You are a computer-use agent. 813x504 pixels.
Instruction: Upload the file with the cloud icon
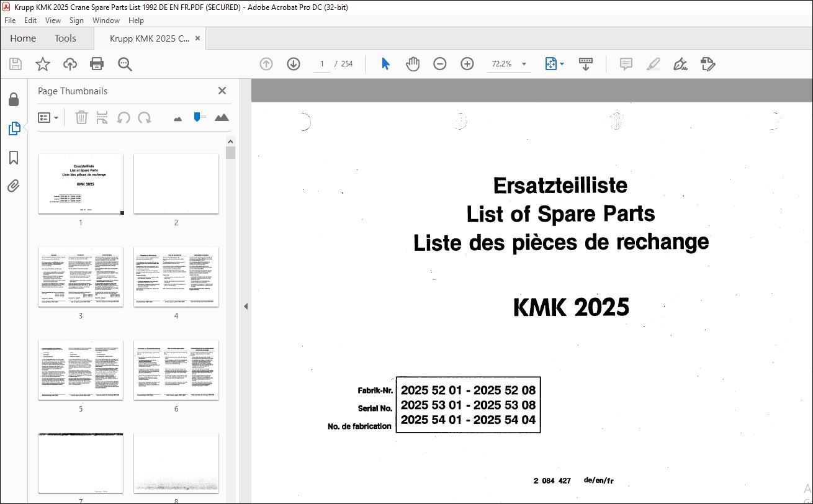point(70,64)
